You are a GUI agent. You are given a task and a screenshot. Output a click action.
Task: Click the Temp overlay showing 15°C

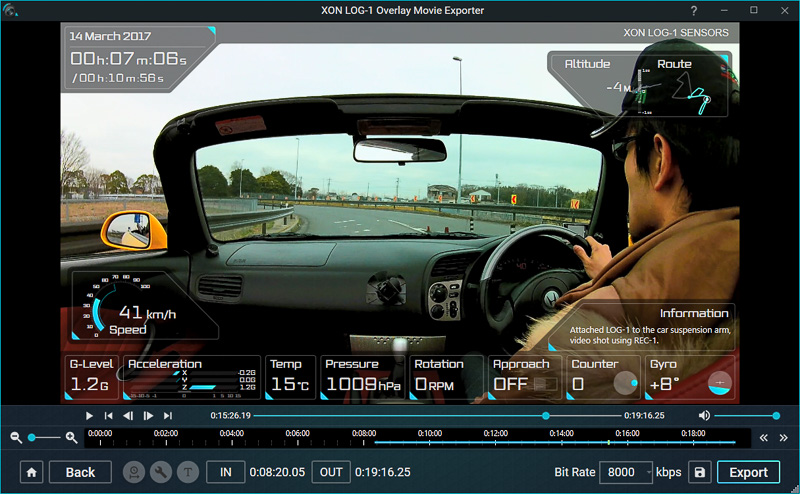[x=290, y=377]
